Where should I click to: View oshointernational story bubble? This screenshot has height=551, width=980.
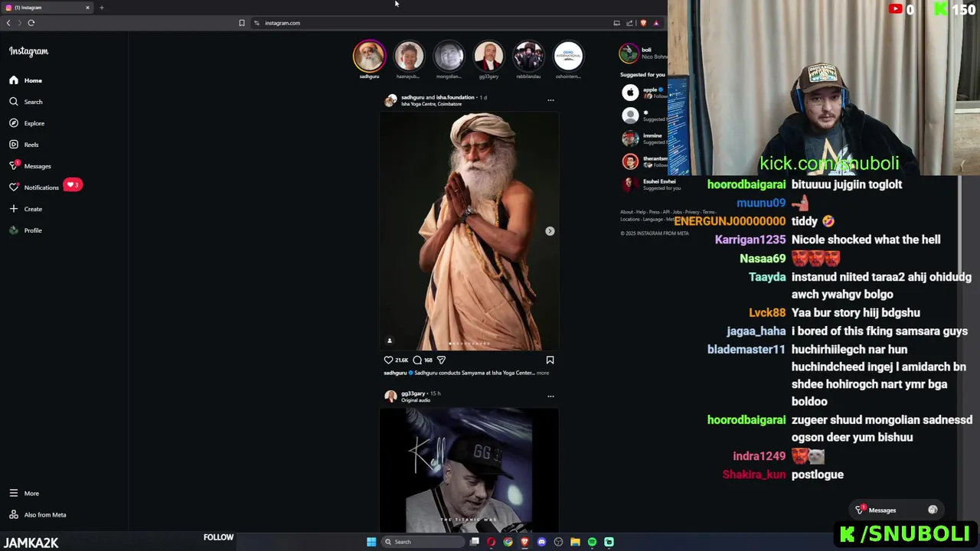pos(568,56)
